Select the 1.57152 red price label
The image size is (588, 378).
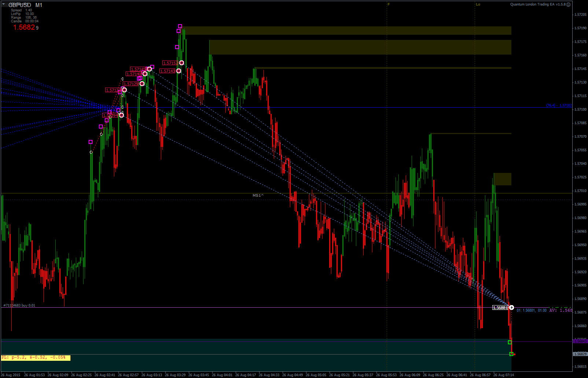pyautogui.click(x=170, y=63)
